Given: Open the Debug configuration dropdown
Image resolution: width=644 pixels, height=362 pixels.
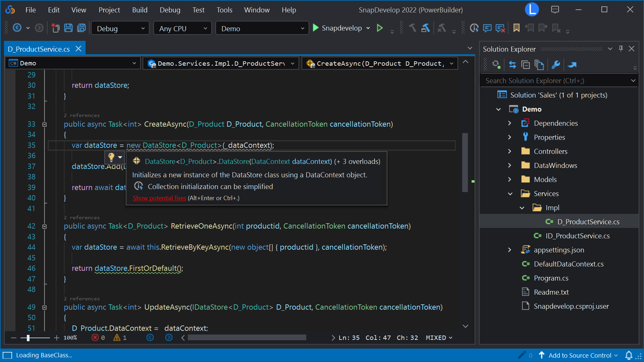Looking at the screenshot, I should point(120,28).
